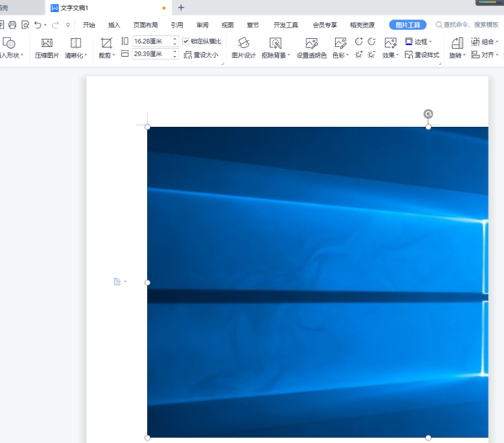Image resolution: width=504 pixels, height=443 pixels.
Task: Undo the last action
Action: (x=38, y=25)
